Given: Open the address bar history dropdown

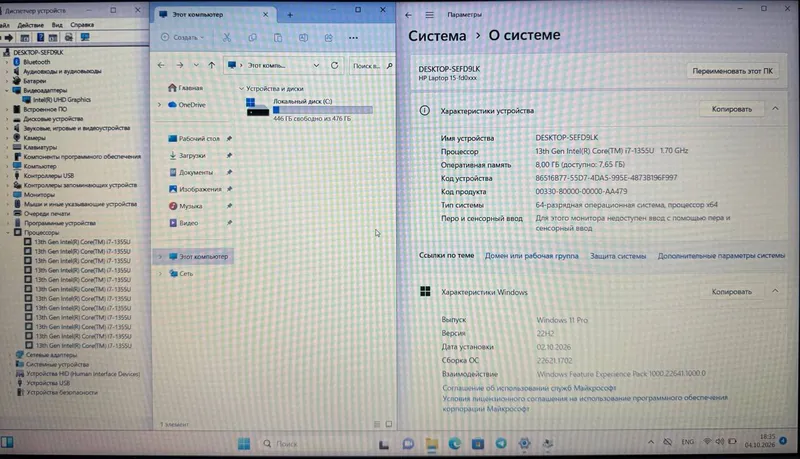Looking at the screenshot, I should (x=316, y=65).
